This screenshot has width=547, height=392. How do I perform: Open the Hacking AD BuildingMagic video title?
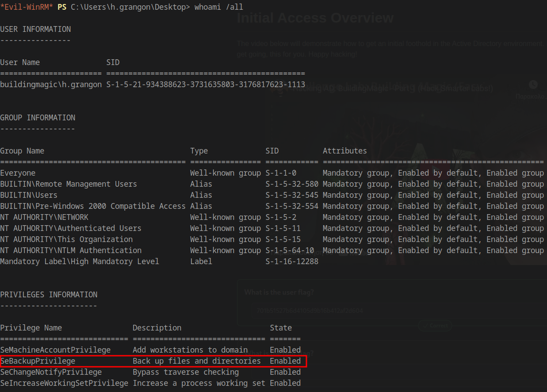tap(389, 88)
